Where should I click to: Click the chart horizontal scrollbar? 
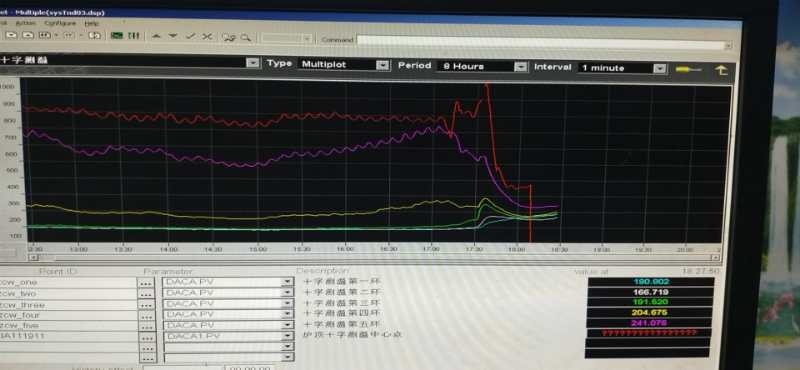tap(373, 258)
